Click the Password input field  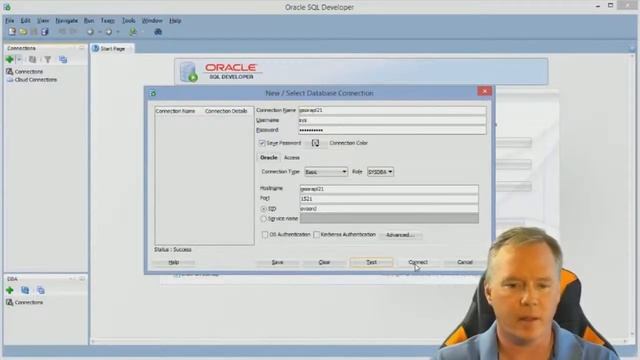pyautogui.click(x=392, y=130)
